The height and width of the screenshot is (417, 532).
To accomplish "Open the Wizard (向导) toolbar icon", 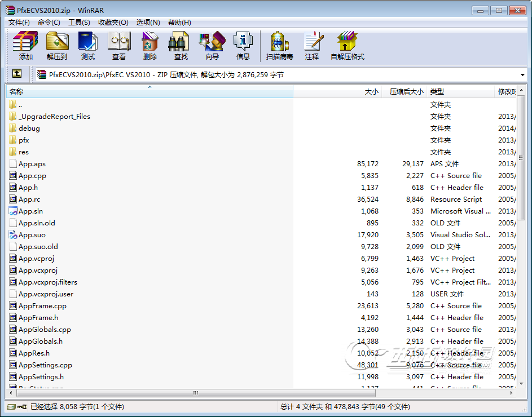I will [x=212, y=41].
